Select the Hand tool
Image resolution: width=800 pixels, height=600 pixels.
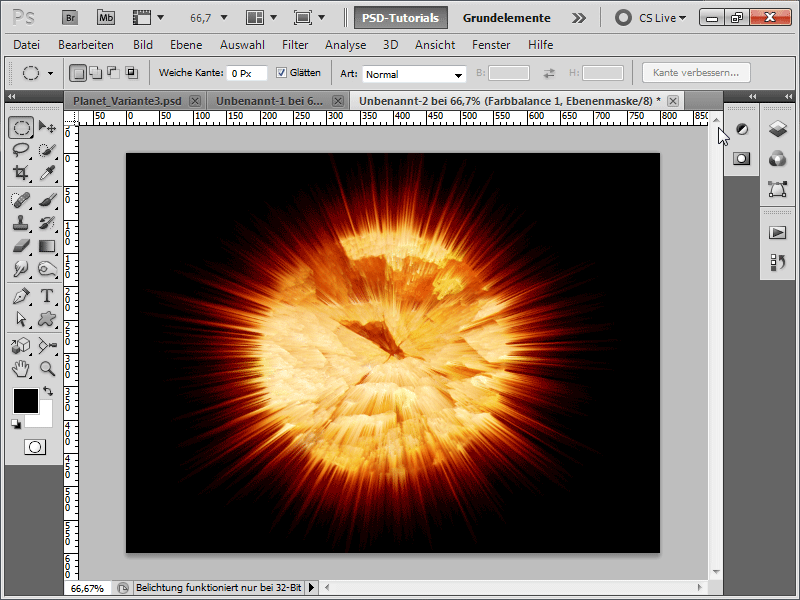pos(21,369)
